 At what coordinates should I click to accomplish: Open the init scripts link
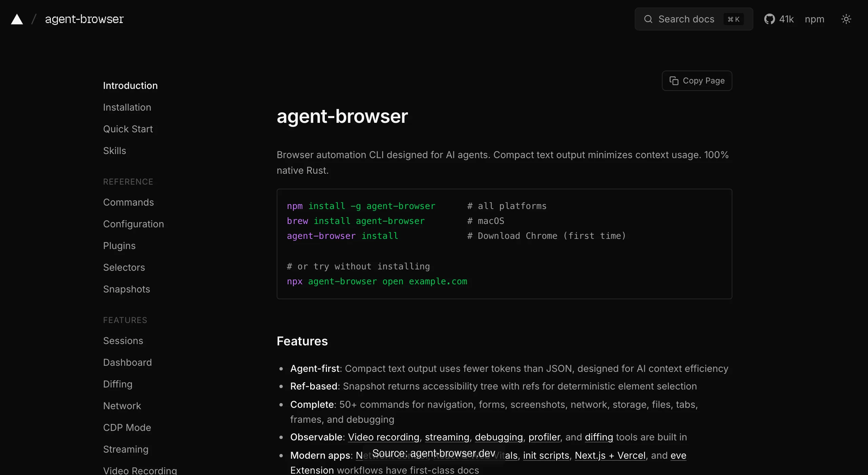(546, 455)
